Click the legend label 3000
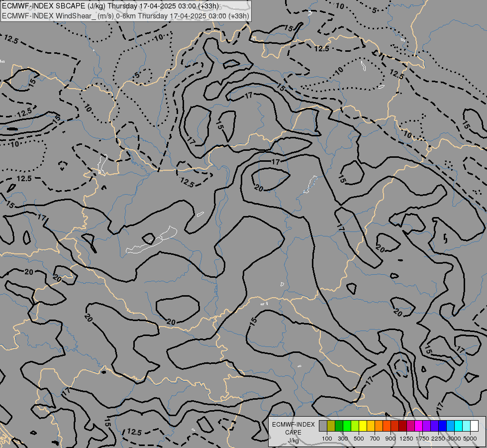 coord(454,439)
